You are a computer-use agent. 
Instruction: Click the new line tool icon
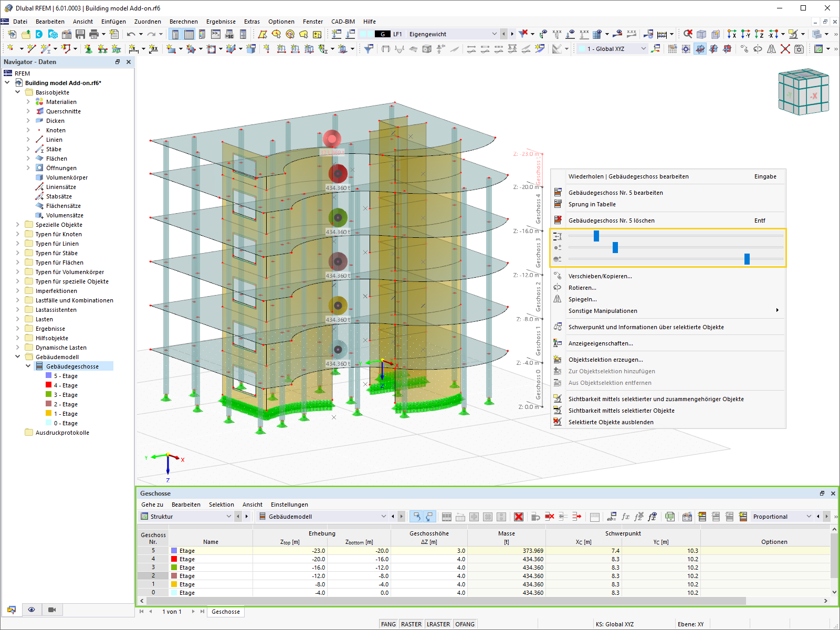coord(31,49)
